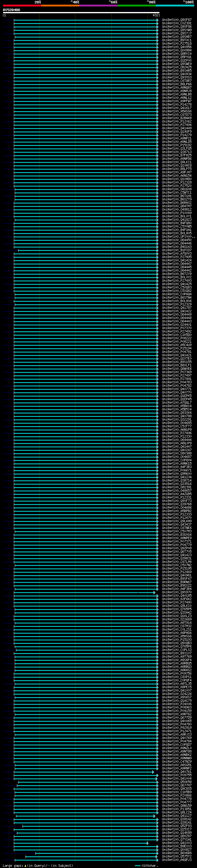Select the UniRef100_Q41617 label
Image resolution: width=197 pixels, height=868 pixels.
click(x=177, y=108)
